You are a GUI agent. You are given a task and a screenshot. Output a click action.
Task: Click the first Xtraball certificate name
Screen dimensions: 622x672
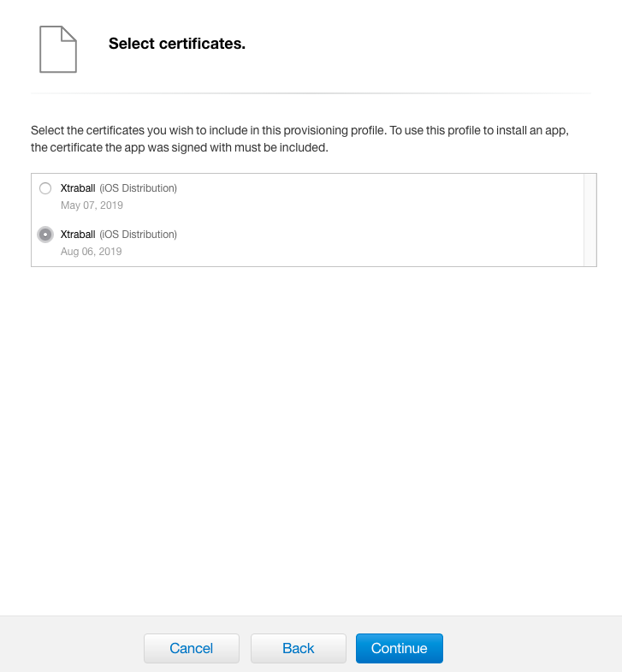tap(78, 188)
